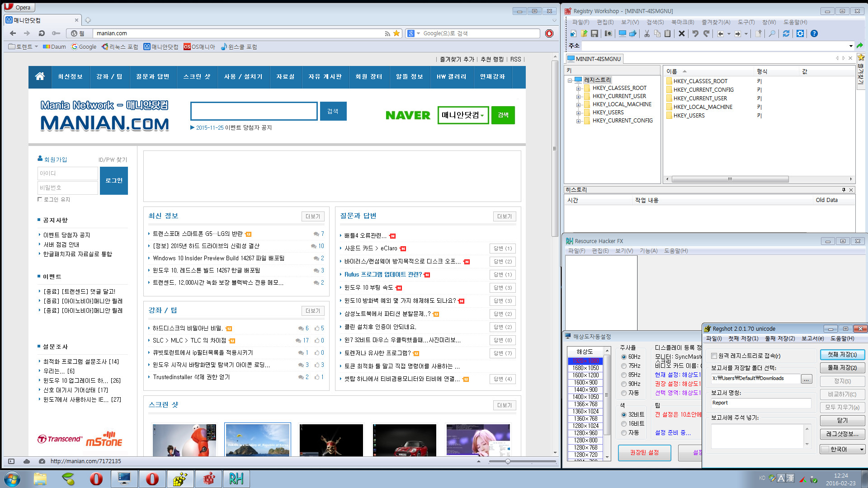Click the first shot button in Regshot

[x=842, y=355]
